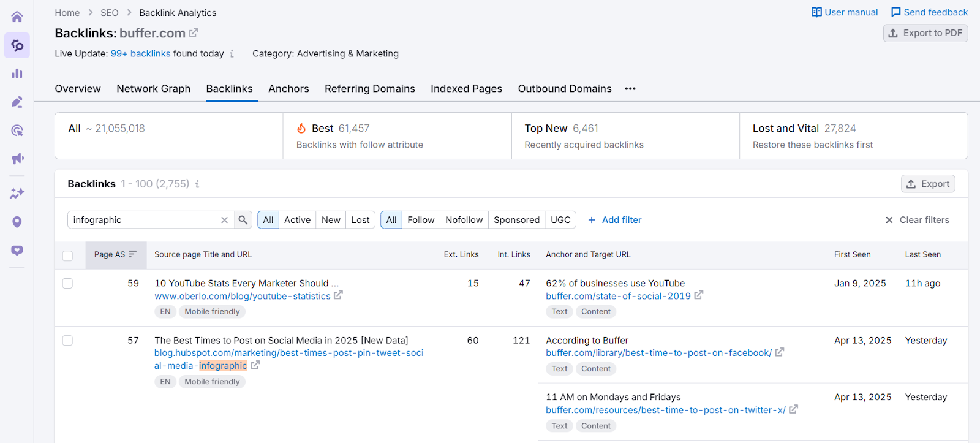Select All in the status filter group
Image resolution: width=980 pixels, height=443 pixels.
point(268,220)
